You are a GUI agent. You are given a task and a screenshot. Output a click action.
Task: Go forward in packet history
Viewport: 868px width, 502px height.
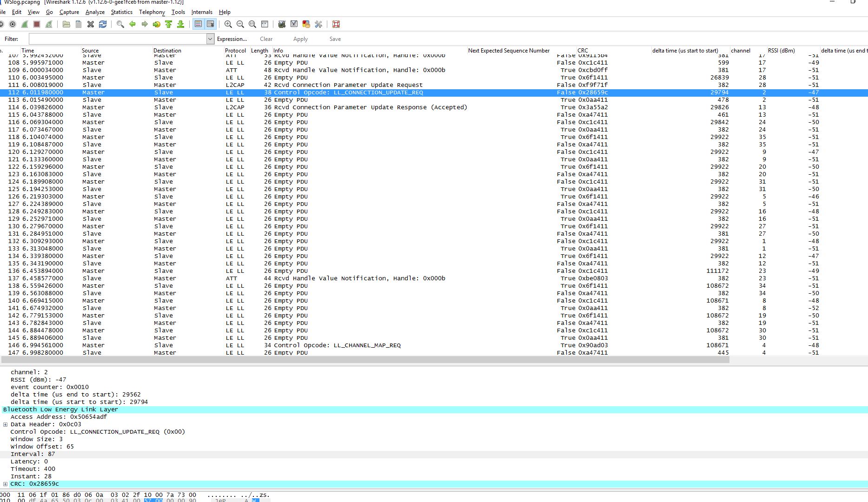pyautogui.click(x=145, y=24)
